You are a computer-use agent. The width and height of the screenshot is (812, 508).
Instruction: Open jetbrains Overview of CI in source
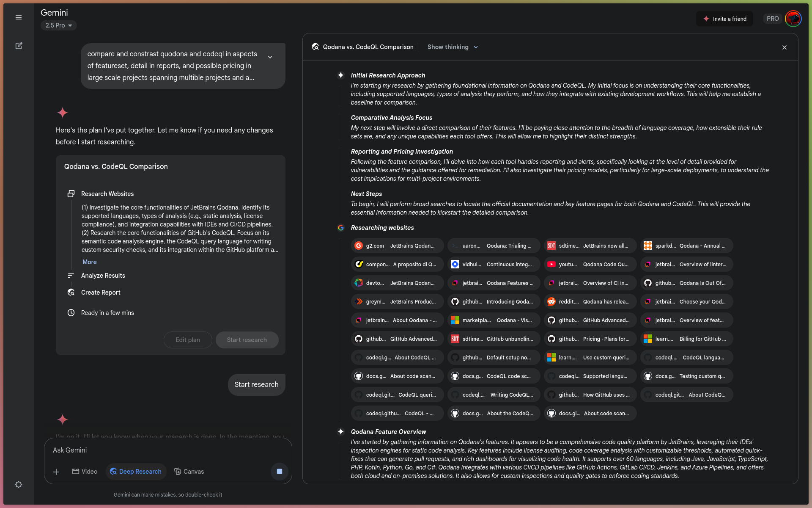coord(590,283)
